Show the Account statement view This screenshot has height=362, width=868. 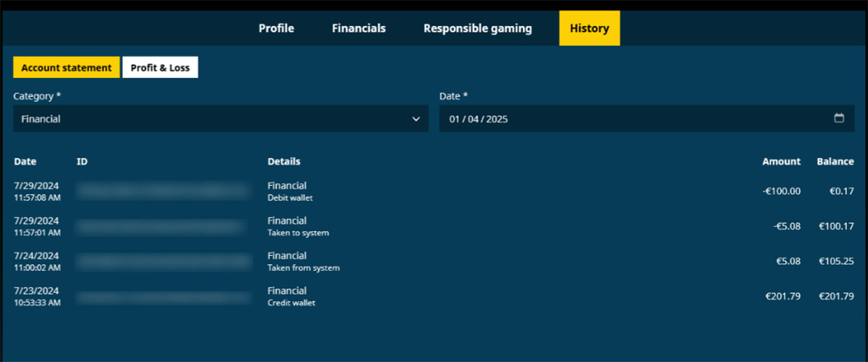(x=67, y=68)
